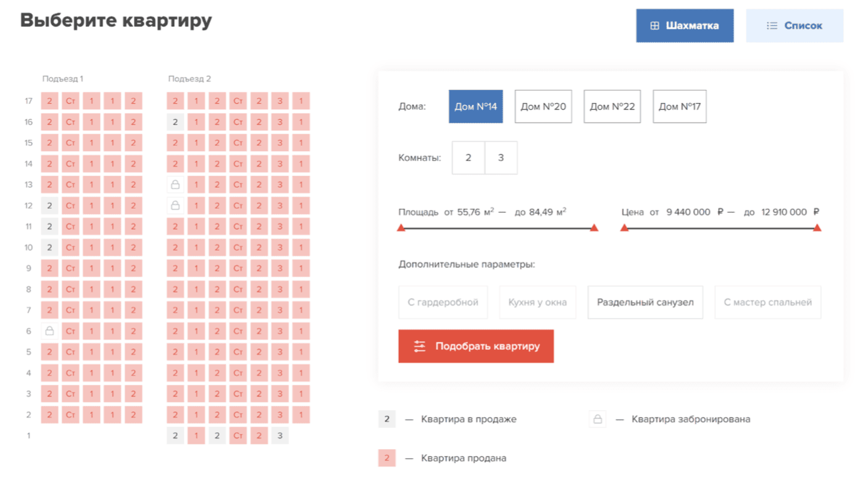Toggle the С мастер спальней option

[x=767, y=302]
